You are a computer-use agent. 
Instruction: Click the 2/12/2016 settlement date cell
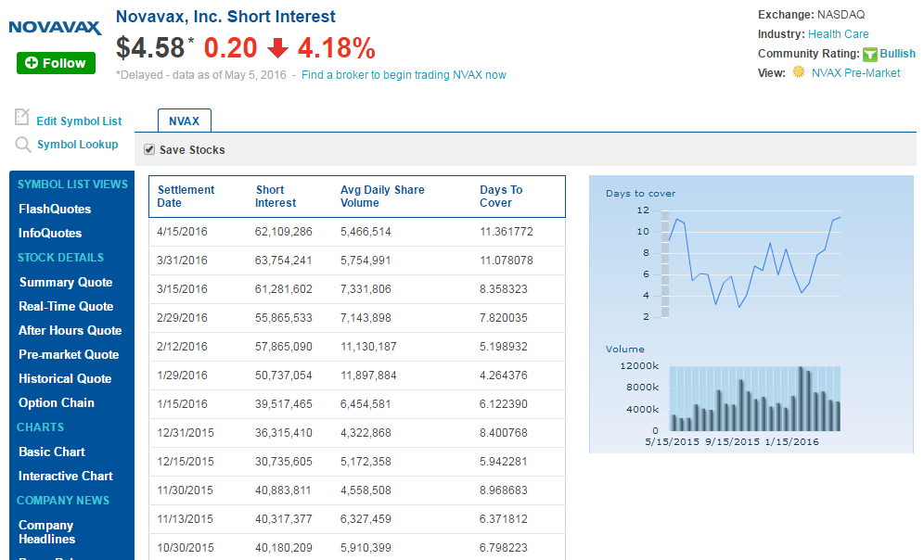182,347
